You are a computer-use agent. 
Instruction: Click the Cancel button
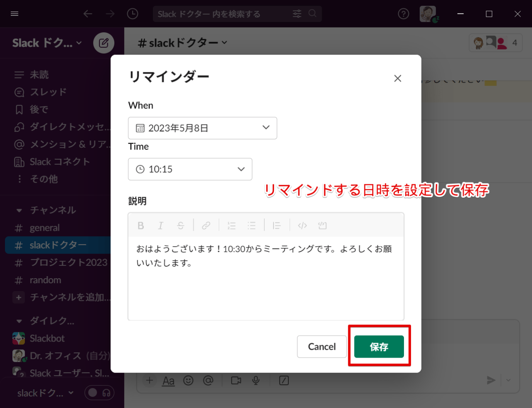click(322, 346)
